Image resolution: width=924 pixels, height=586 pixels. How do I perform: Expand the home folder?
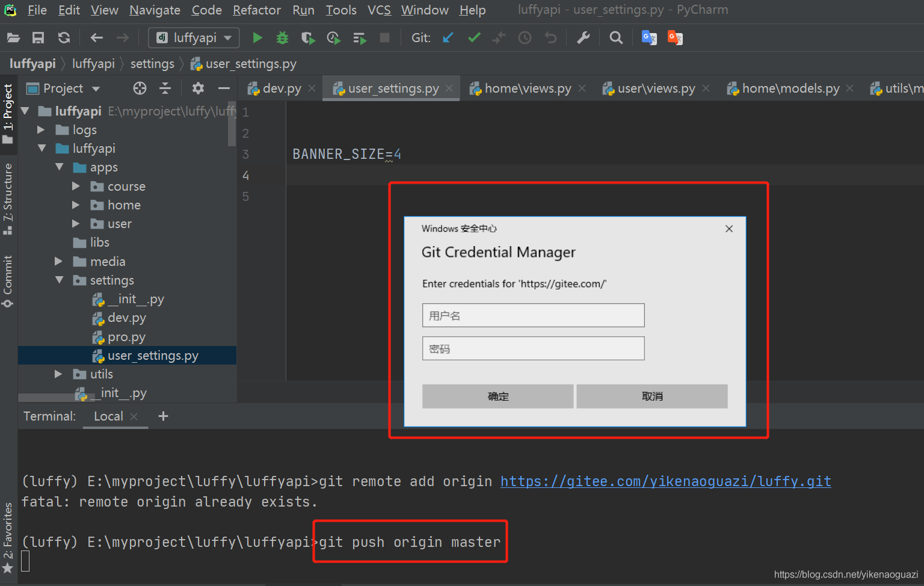tap(76, 205)
